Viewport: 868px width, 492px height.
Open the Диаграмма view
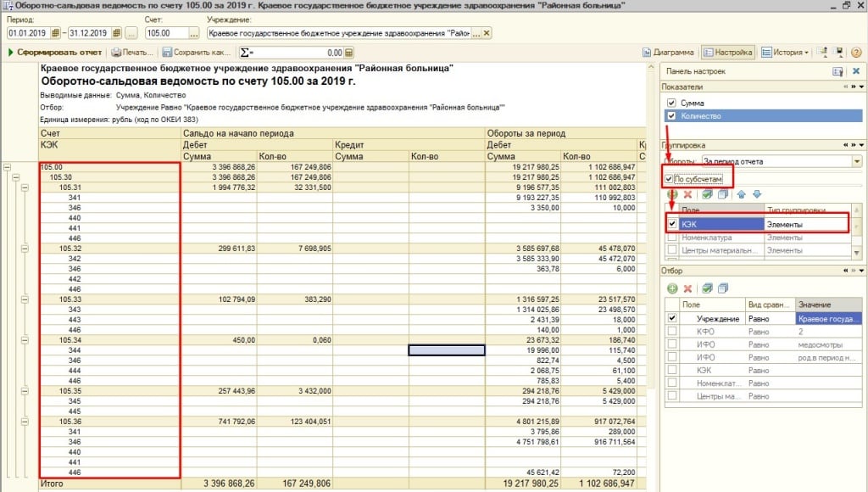tap(669, 53)
